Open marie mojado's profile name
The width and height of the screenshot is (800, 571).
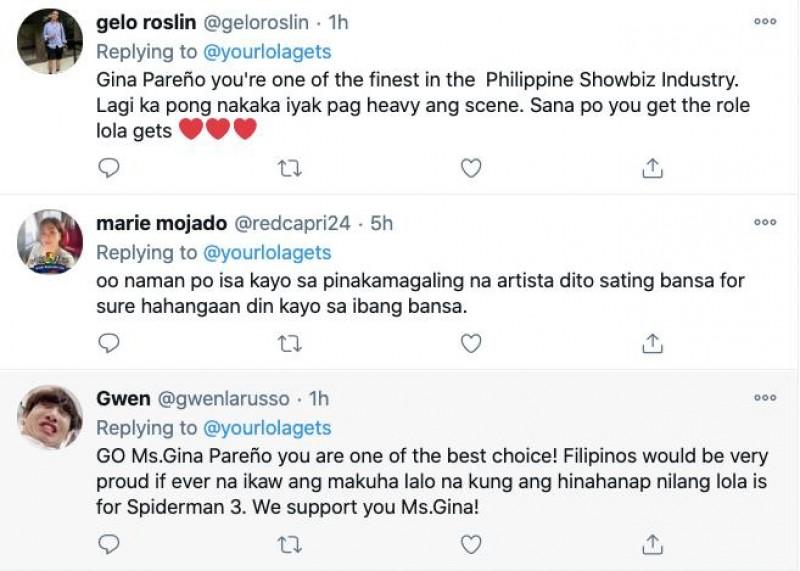coord(161,224)
